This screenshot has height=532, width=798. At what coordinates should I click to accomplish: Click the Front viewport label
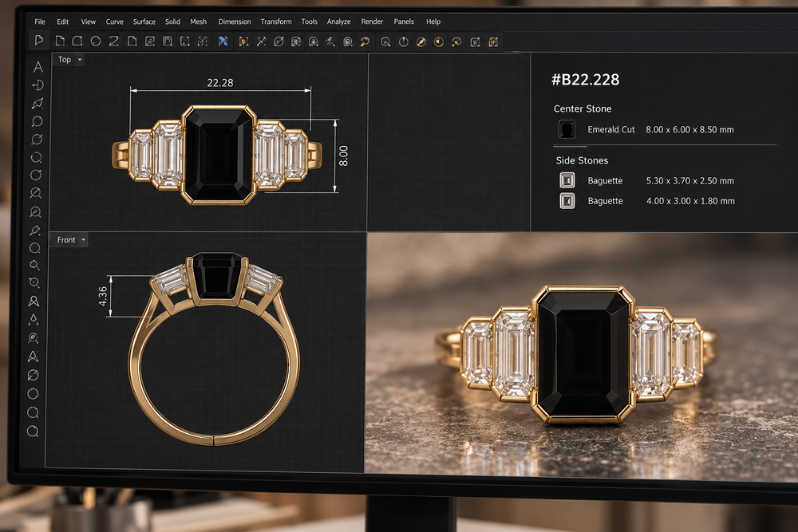(x=66, y=239)
